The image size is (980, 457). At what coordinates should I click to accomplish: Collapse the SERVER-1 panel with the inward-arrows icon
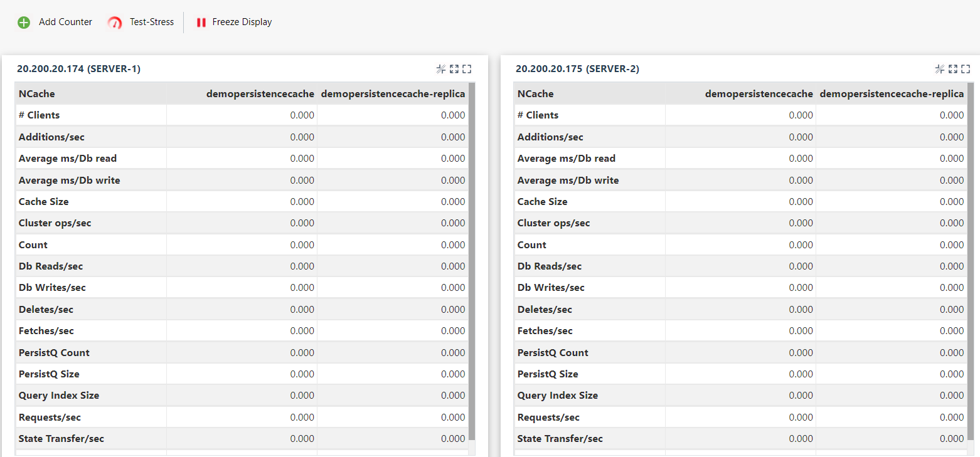[441, 69]
